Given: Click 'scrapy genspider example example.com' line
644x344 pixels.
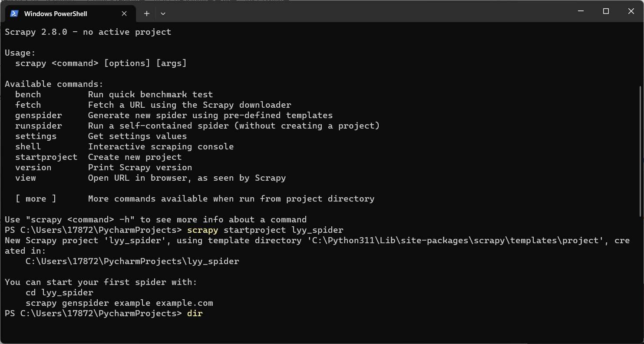Looking at the screenshot, I should click(119, 303).
